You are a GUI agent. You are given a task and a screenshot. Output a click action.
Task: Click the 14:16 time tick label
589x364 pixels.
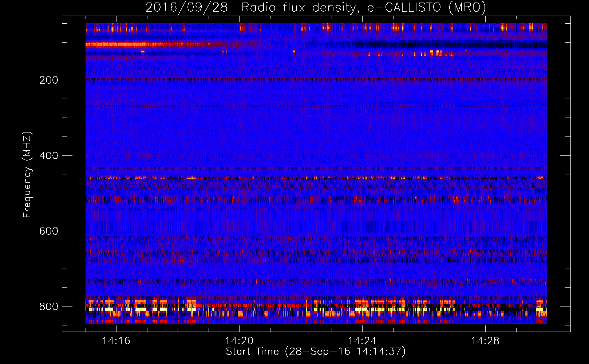tap(116, 341)
